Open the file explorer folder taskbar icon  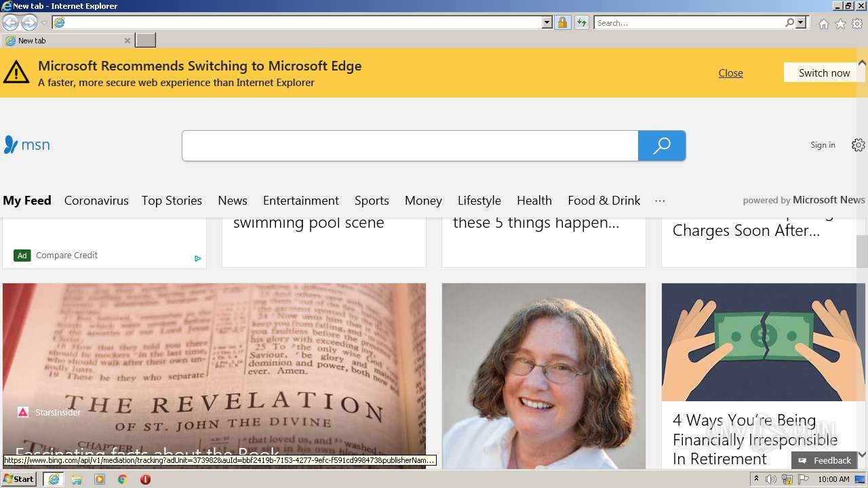tap(77, 479)
